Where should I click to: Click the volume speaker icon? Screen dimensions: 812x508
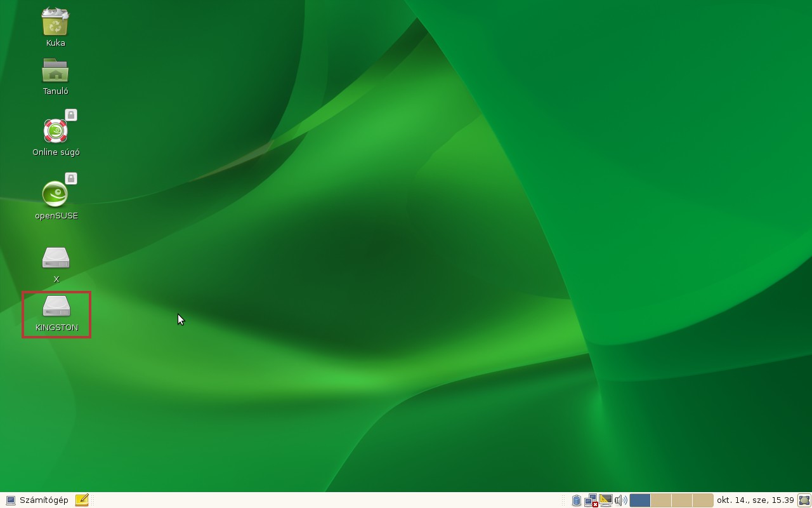click(621, 500)
